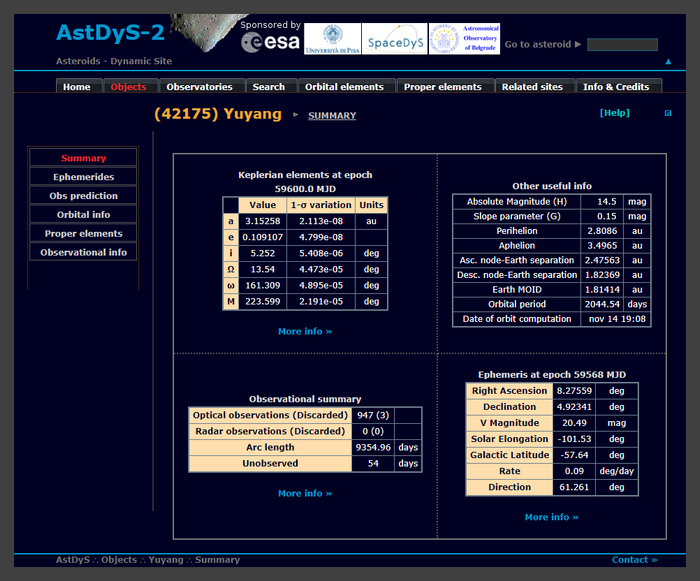Focus the Go to asteroid input field
700x581 pixels.
622,44
